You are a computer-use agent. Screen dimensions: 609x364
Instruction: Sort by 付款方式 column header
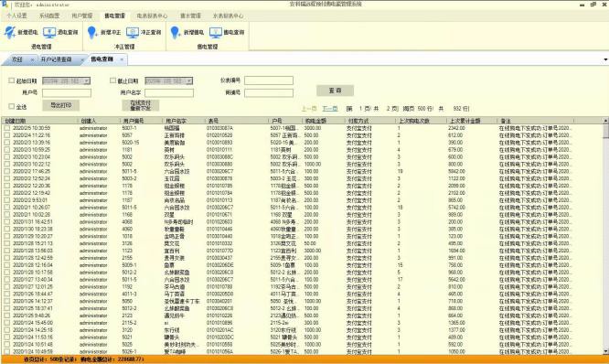tap(369, 121)
